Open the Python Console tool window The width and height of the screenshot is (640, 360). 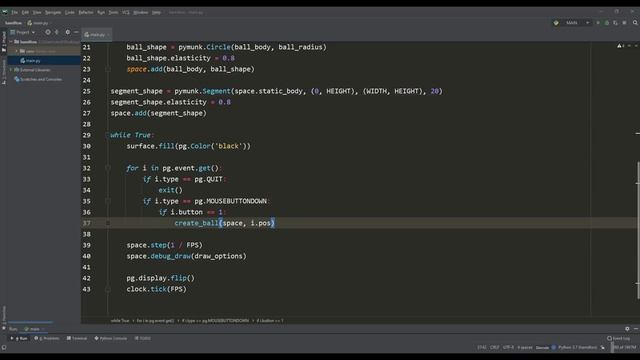point(111,338)
